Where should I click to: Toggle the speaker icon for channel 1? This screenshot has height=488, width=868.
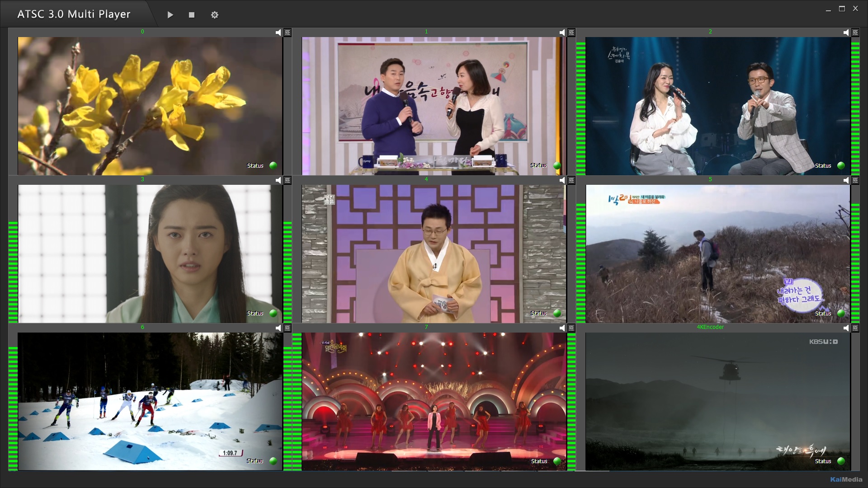click(x=562, y=33)
